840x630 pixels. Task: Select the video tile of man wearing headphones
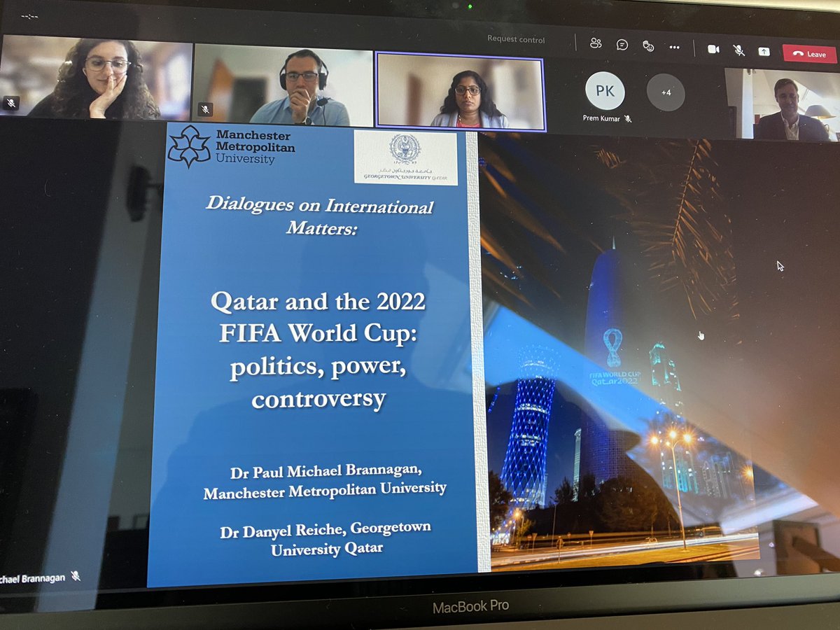(x=283, y=85)
